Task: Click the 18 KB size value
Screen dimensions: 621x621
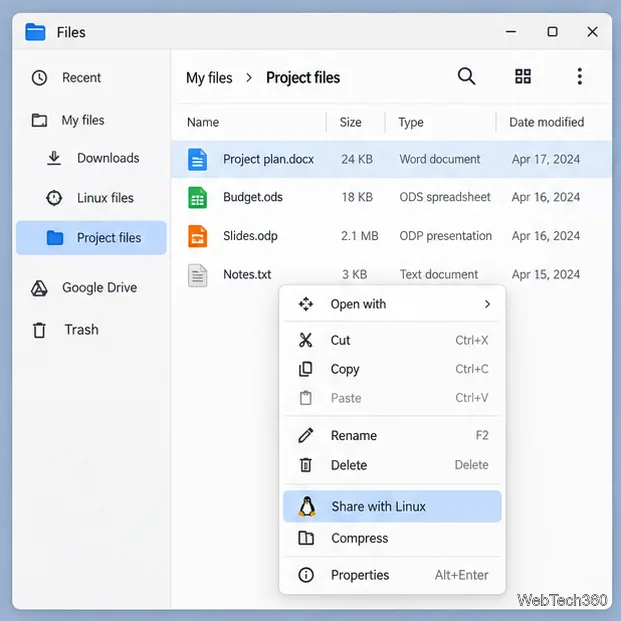Action: pos(357,197)
